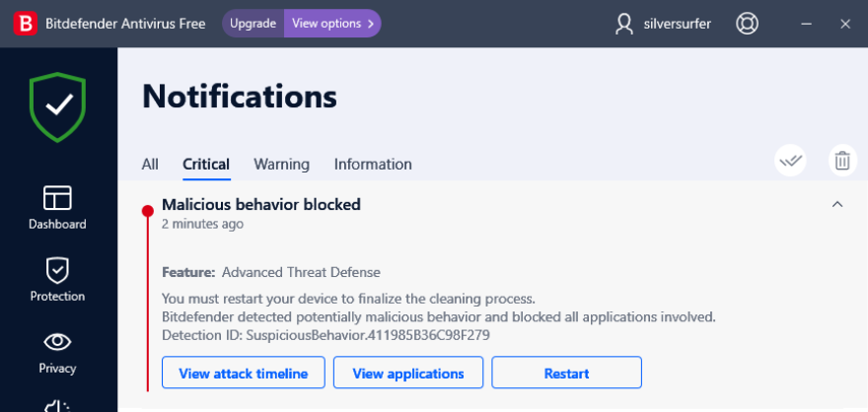The height and width of the screenshot is (412, 868).
Task: Click the silversurfer account icon
Action: tap(623, 24)
